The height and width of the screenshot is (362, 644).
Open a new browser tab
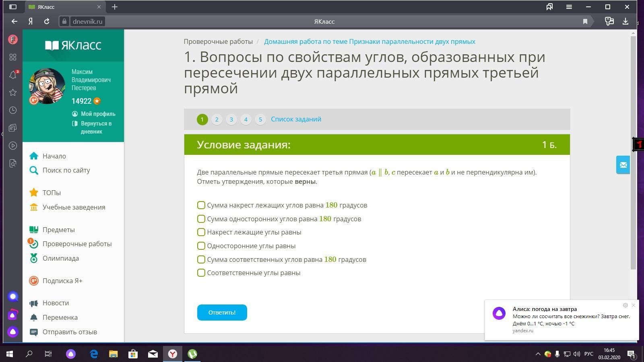click(x=115, y=7)
